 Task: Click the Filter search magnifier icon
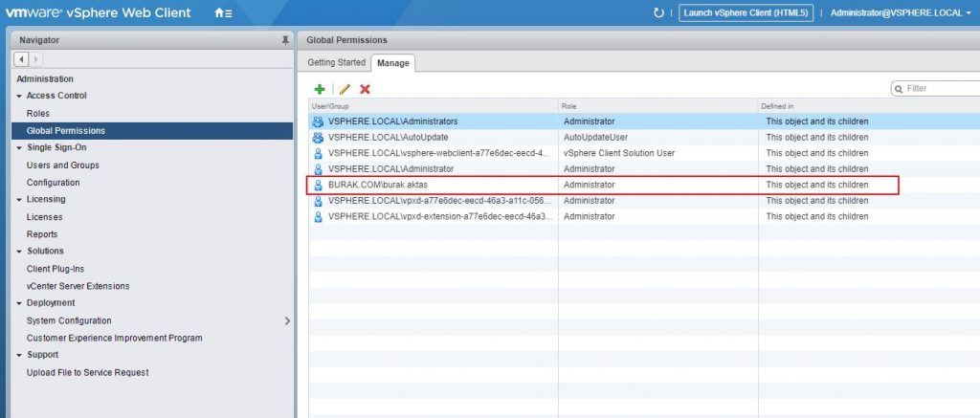click(899, 89)
